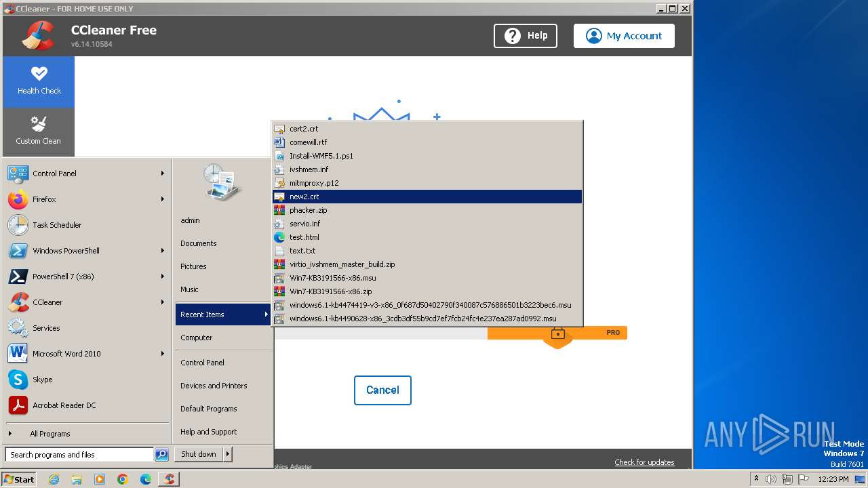Expand Microsoft Word 2010 jump list arrow
Image resolution: width=868 pixels, height=488 pixels.
click(x=162, y=354)
